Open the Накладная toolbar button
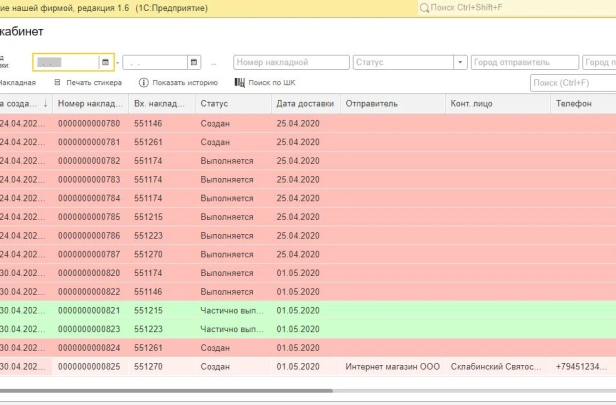The height and width of the screenshot is (405, 616). [18, 82]
